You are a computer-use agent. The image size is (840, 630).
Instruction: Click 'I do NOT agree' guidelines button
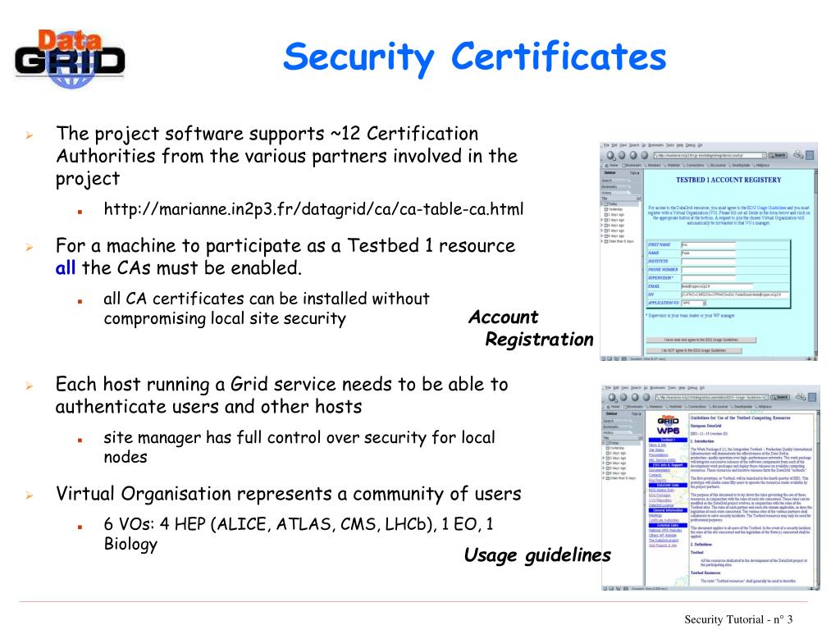click(x=694, y=350)
